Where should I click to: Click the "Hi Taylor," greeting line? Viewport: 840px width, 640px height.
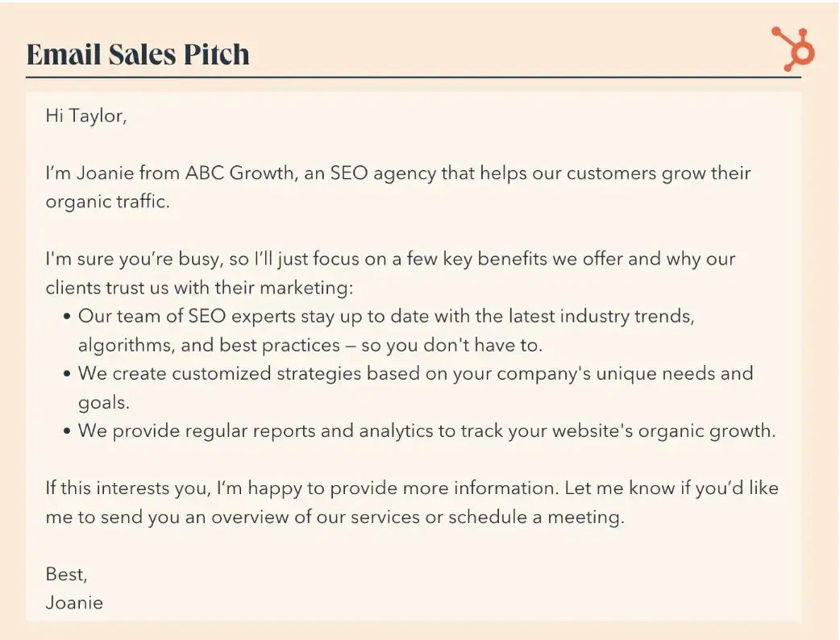point(86,116)
